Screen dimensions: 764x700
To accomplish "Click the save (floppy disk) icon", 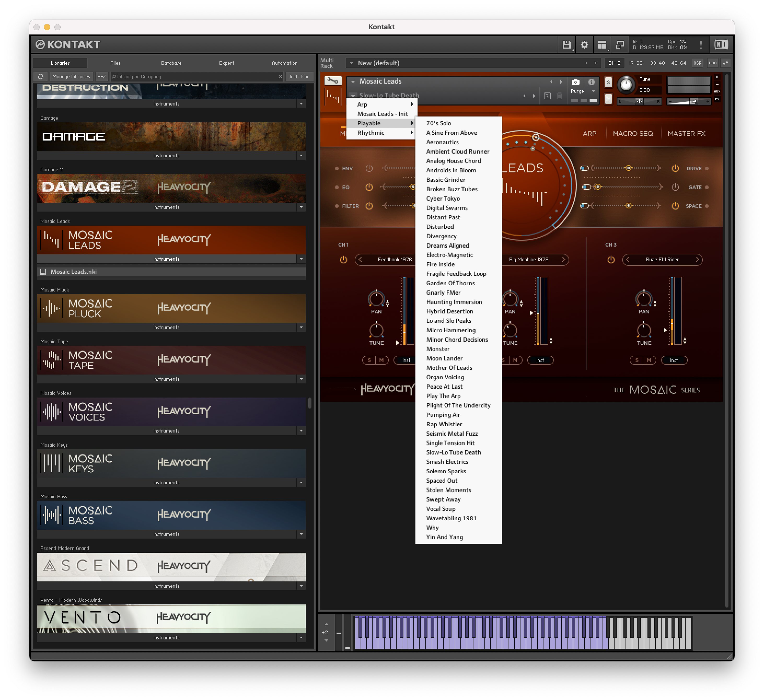I will click(x=566, y=45).
